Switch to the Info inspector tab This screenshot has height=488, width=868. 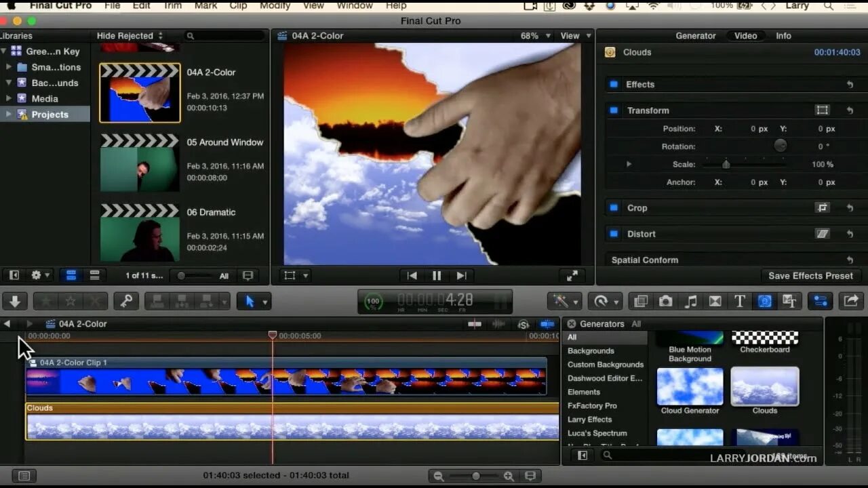pyautogui.click(x=783, y=36)
